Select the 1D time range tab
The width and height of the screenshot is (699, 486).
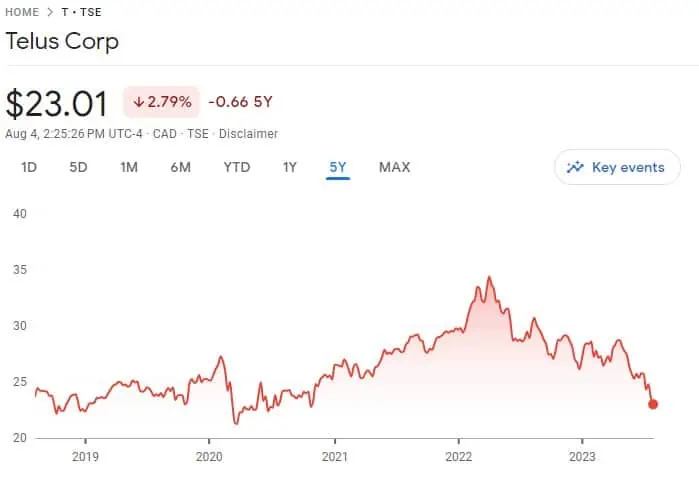pos(29,167)
